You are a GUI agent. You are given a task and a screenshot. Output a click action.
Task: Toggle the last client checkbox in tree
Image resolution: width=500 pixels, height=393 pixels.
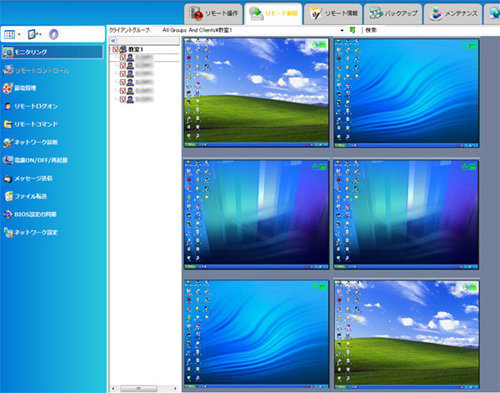click(123, 99)
